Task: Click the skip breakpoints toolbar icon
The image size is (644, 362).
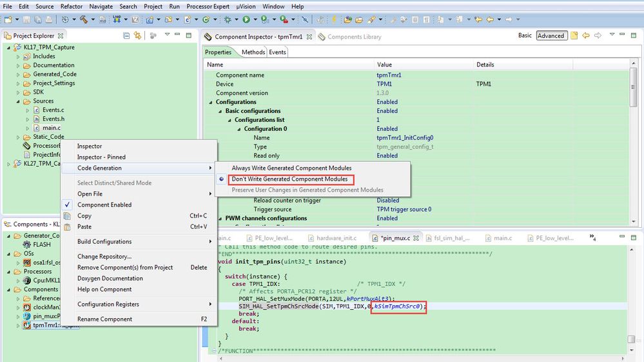Action: (x=305, y=19)
